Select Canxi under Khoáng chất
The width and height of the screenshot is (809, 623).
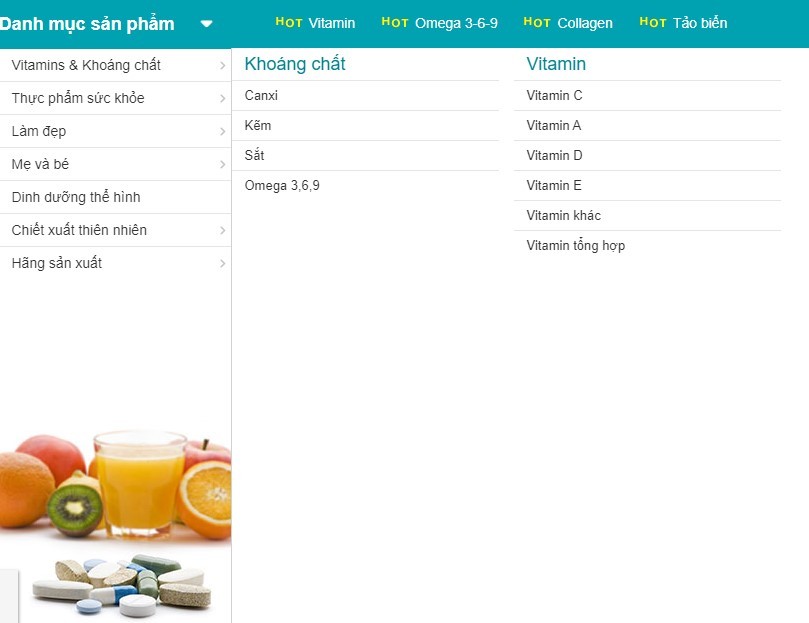[x=261, y=96]
